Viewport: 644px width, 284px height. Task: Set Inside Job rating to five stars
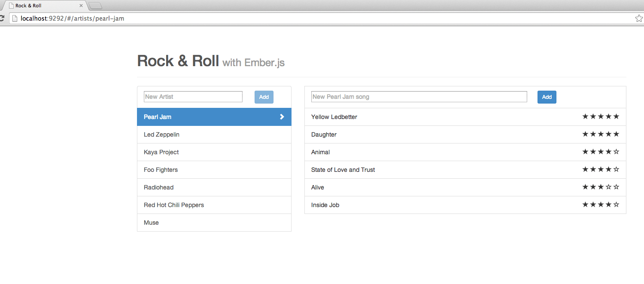click(x=616, y=205)
